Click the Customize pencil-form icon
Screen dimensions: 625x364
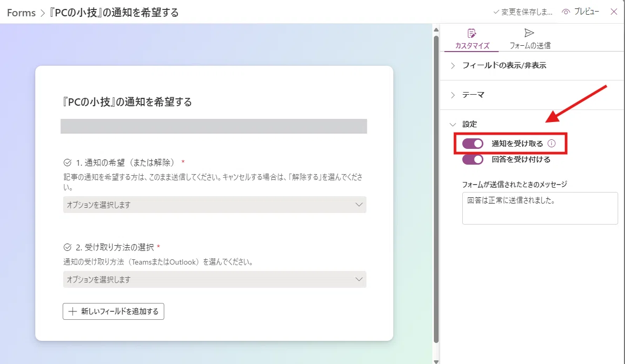(x=472, y=33)
